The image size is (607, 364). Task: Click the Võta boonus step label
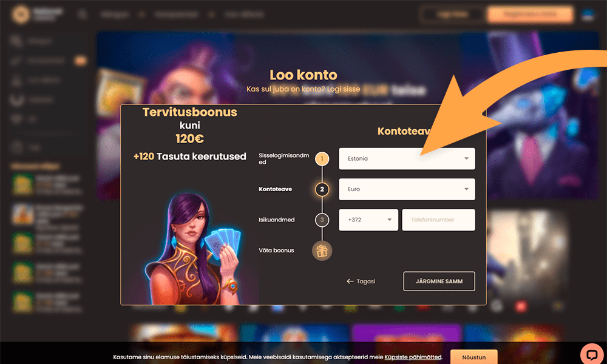[x=276, y=251]
